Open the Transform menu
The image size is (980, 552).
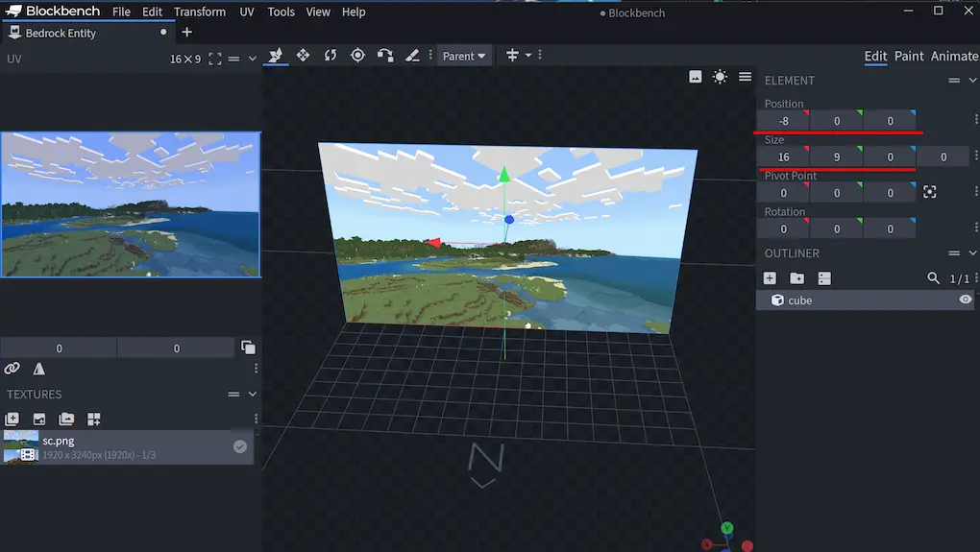tap(200, 12)
